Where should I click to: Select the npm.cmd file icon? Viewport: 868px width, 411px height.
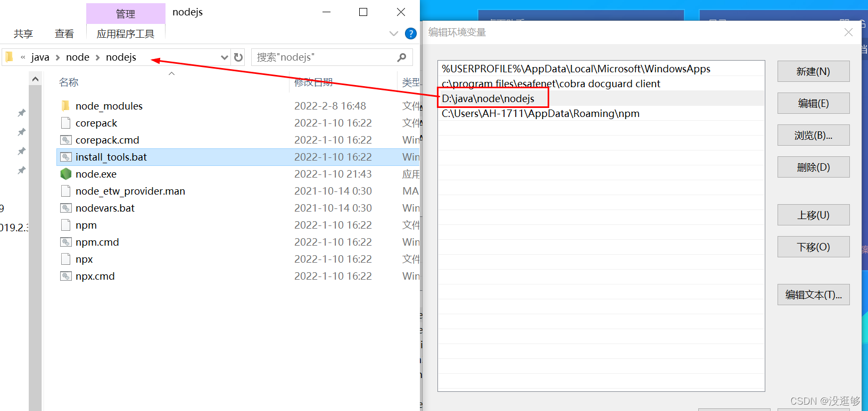65,242
